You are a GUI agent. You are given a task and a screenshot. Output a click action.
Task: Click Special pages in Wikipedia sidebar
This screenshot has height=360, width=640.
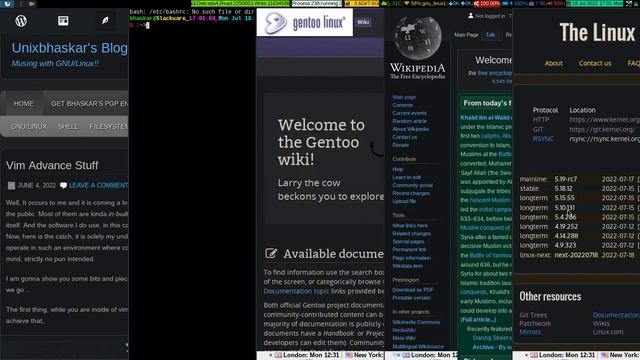pyautogui.click(x=408, y=242)
